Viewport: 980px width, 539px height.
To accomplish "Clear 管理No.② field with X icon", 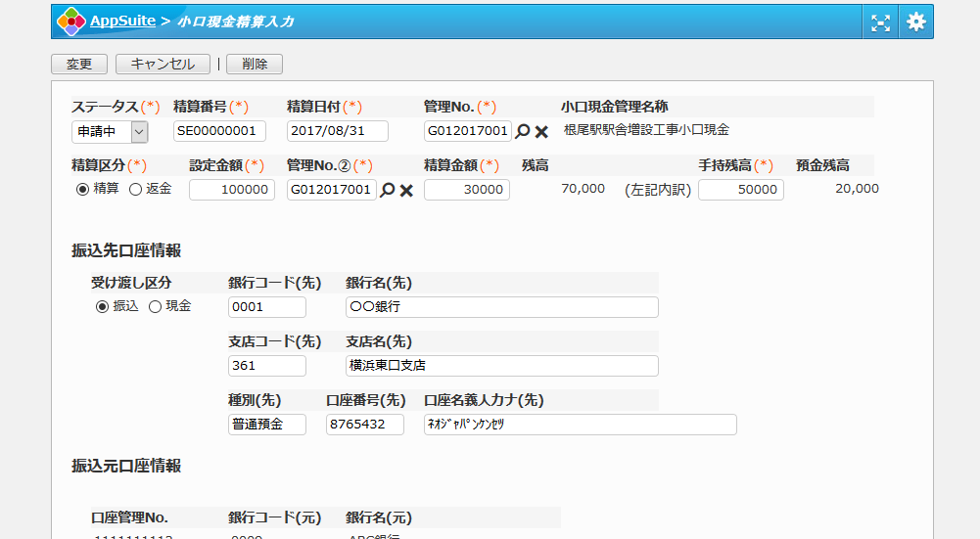I will (406, 190).
